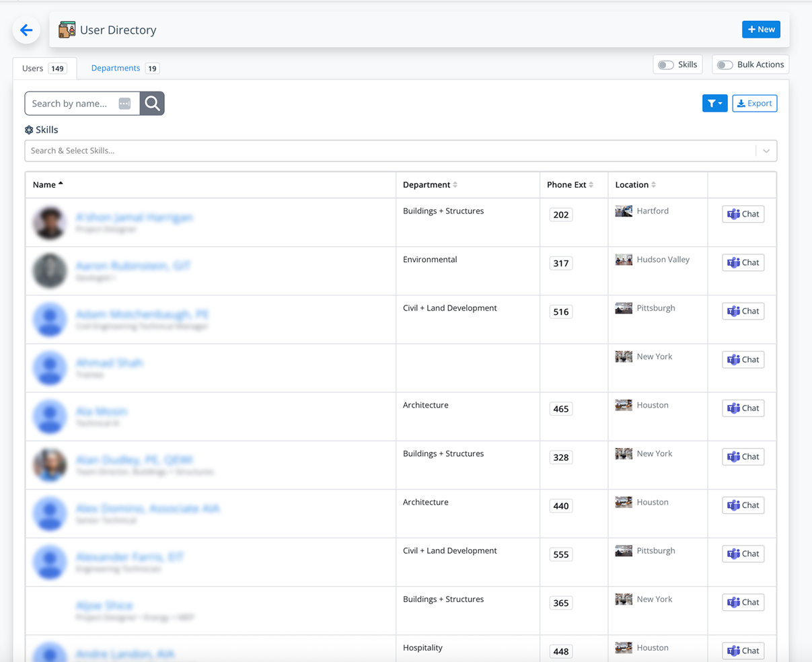Click the Teams icon in the first row's Chat button

click(733, 213)
